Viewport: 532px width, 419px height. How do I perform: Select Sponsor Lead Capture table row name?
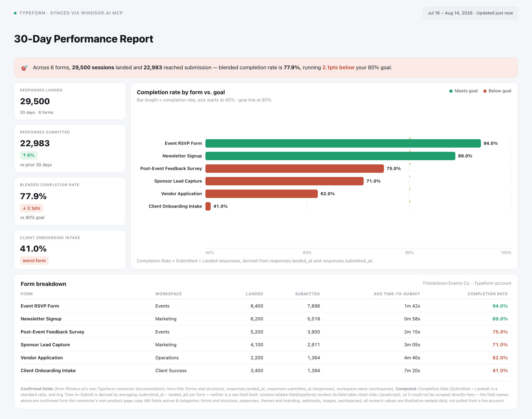click(45, 345)
